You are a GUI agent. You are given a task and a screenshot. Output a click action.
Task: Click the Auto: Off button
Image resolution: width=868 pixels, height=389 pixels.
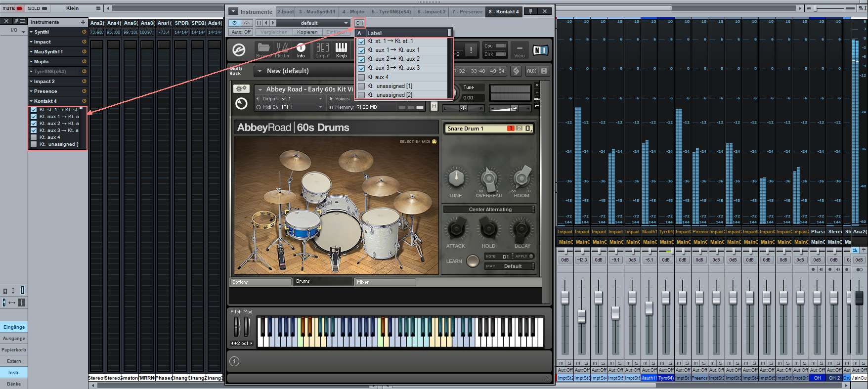[x=241, y=32]
